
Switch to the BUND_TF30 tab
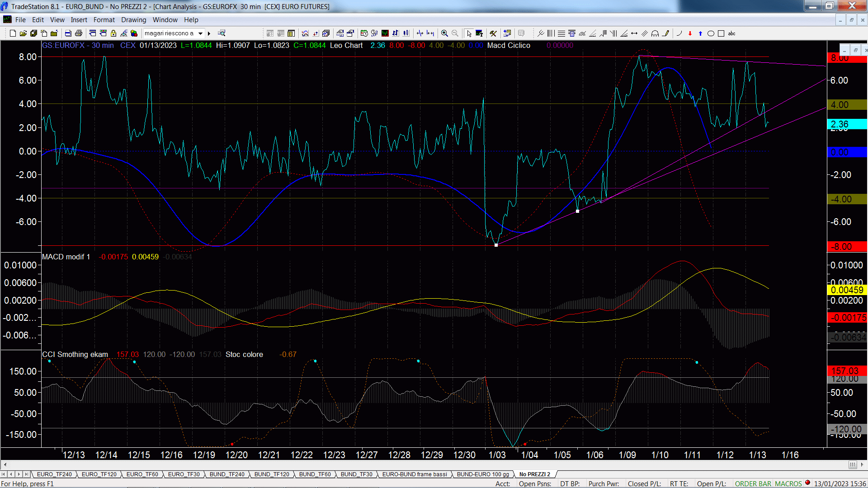coord(356,474)
